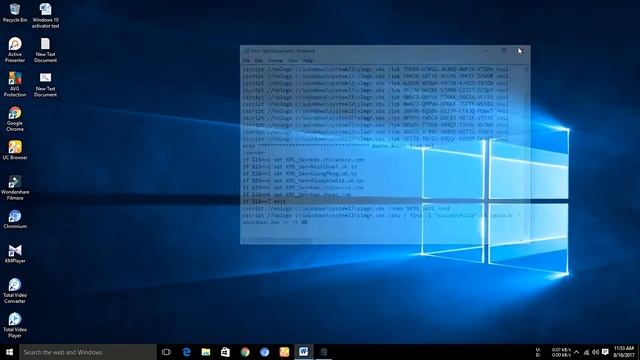640x360 pixels.
Task: Select the Active Presenter desktop shortcut
Action: click(x=15, y=50)
